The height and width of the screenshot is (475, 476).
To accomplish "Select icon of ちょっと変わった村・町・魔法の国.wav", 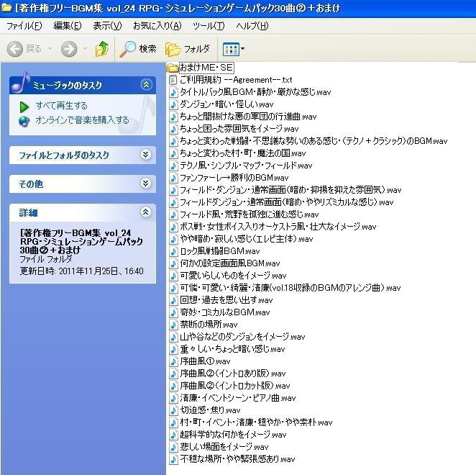I will (173, 153).
